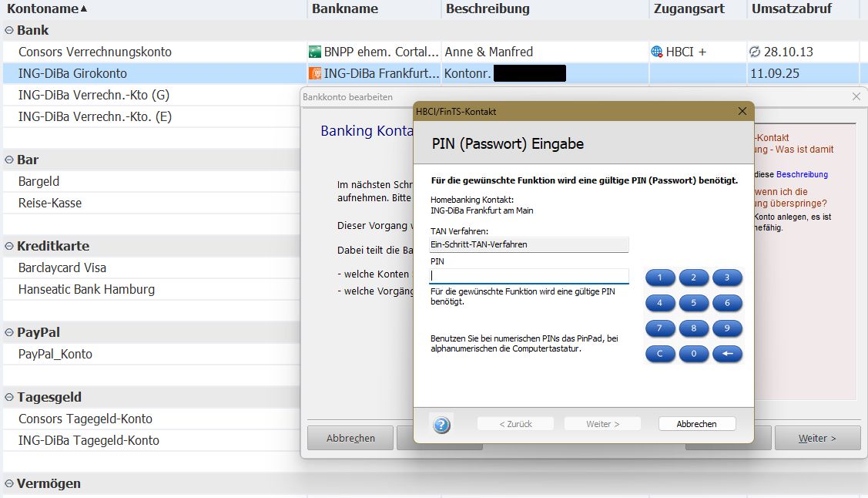Click the Anne & Manfred description cell

[x=545, y=52]
